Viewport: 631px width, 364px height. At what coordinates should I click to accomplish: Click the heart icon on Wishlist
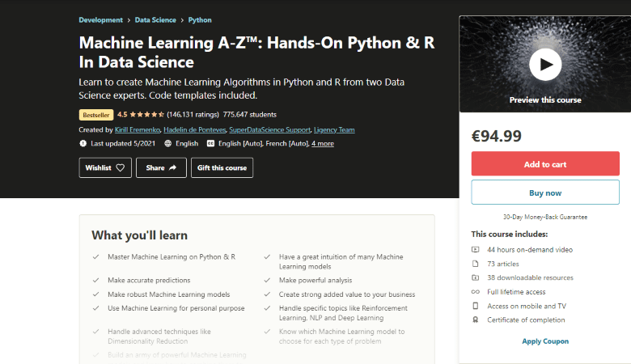point(120,167)
